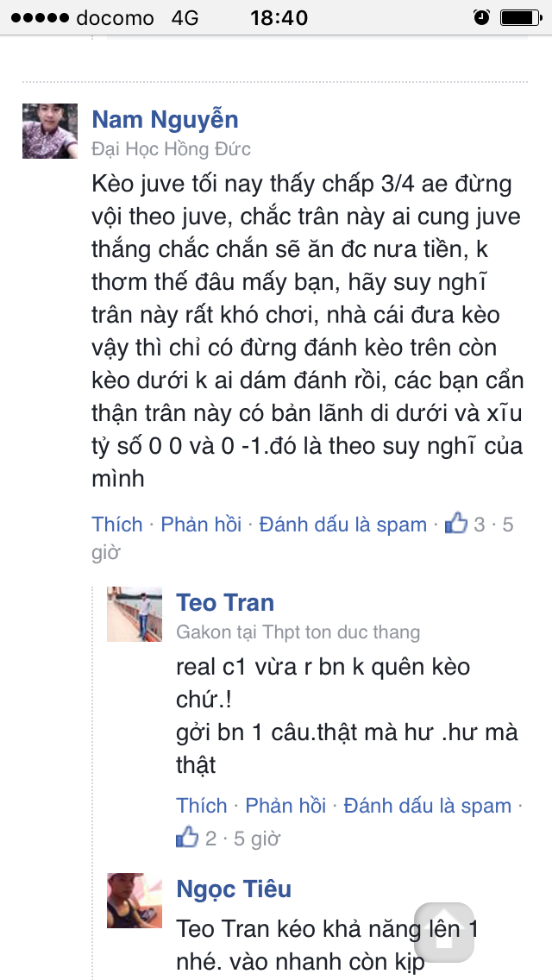
Task: Click thumbs-up icon showing 3 likes
Action: 455,523
